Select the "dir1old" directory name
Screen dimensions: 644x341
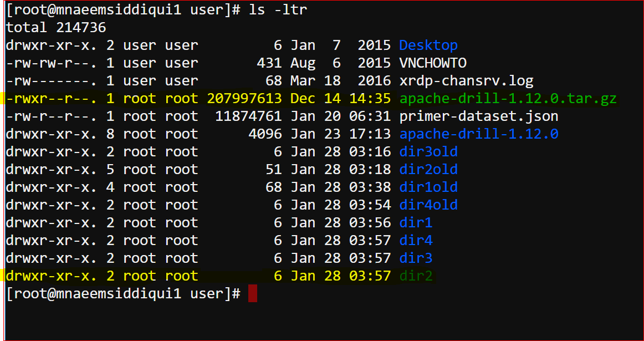(428, 187)
